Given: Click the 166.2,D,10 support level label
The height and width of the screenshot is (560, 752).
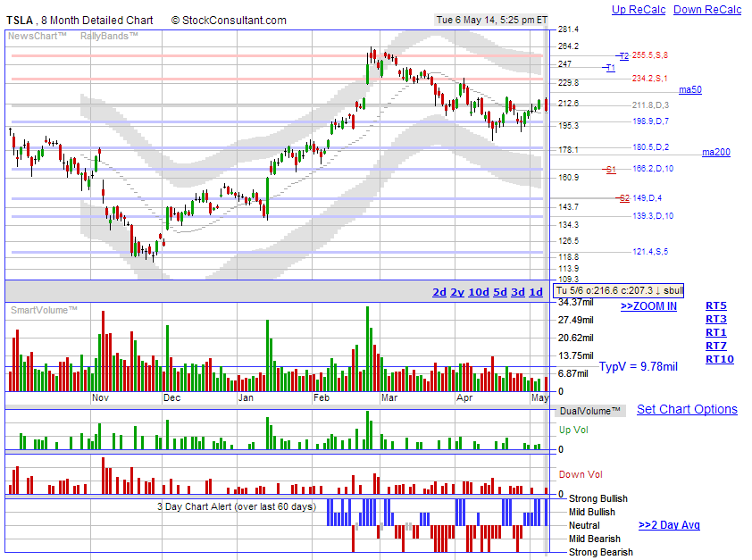Looking at the screenshot, I should [x=653, y=168].
